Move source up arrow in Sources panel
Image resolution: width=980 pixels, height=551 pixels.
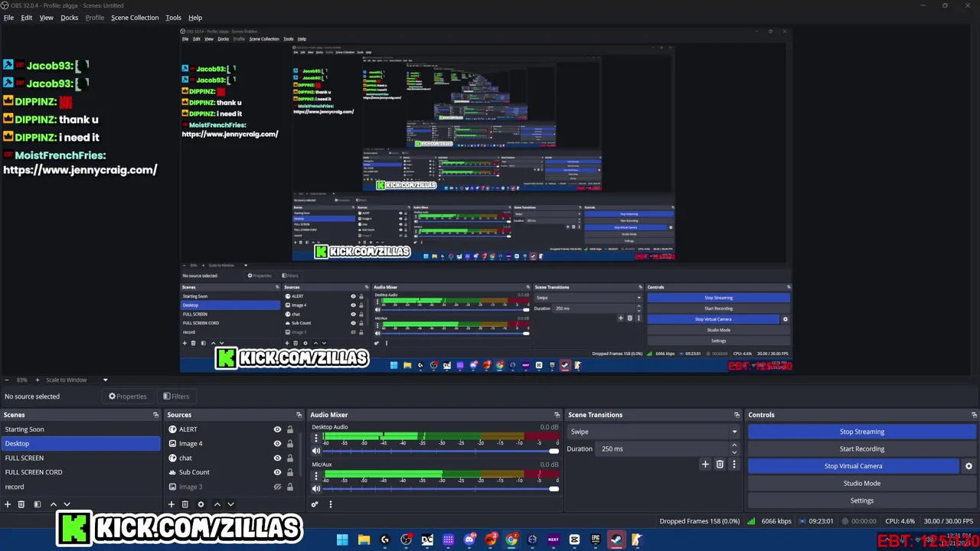pyautogui.click(x=217, y=504)
